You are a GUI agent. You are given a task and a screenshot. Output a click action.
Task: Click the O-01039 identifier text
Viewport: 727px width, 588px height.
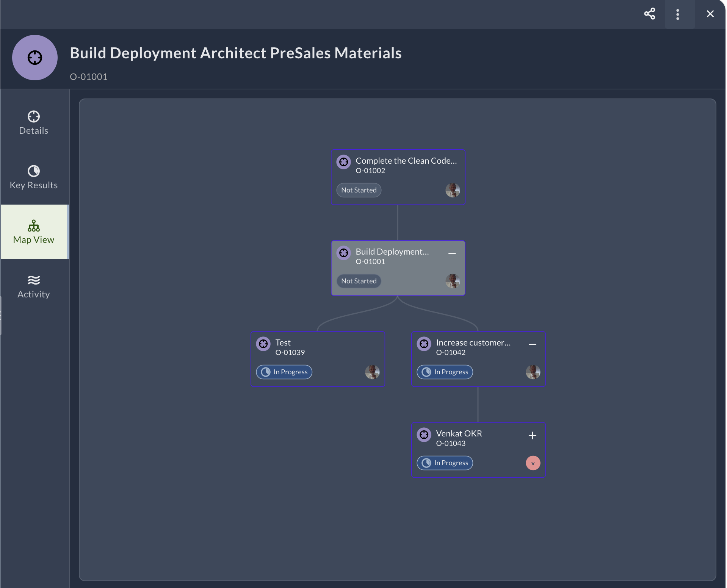290,352
